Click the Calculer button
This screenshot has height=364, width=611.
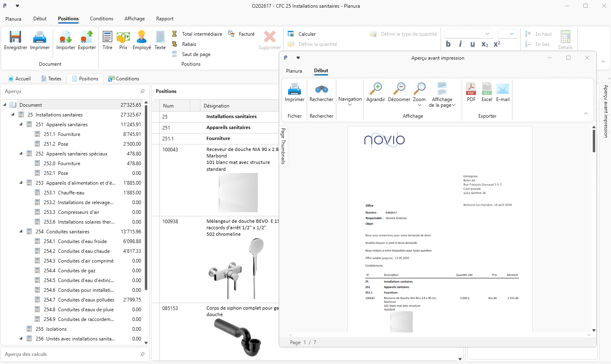pyautogui.click(x=301, y=34)
